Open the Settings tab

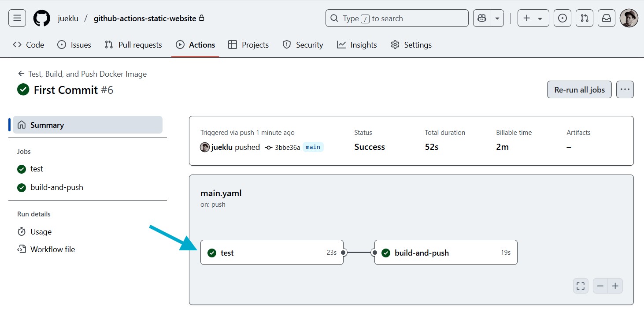tap(411, 45)
